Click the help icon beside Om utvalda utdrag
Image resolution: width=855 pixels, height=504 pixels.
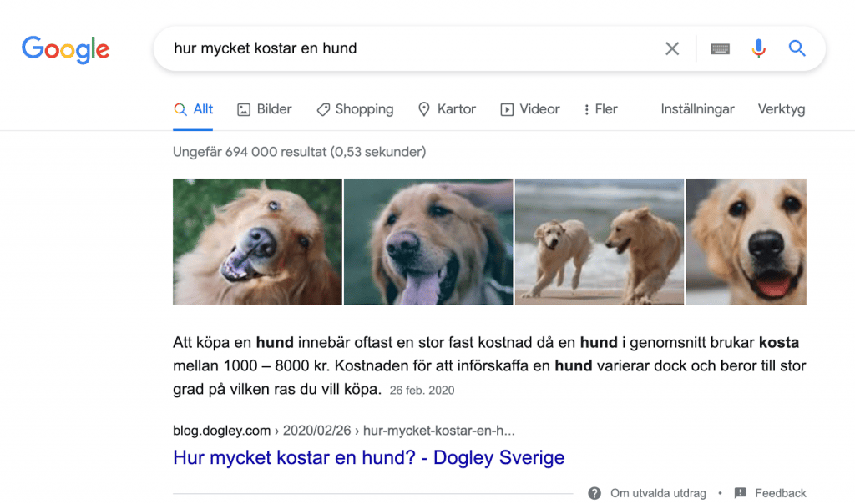[594, 493]
